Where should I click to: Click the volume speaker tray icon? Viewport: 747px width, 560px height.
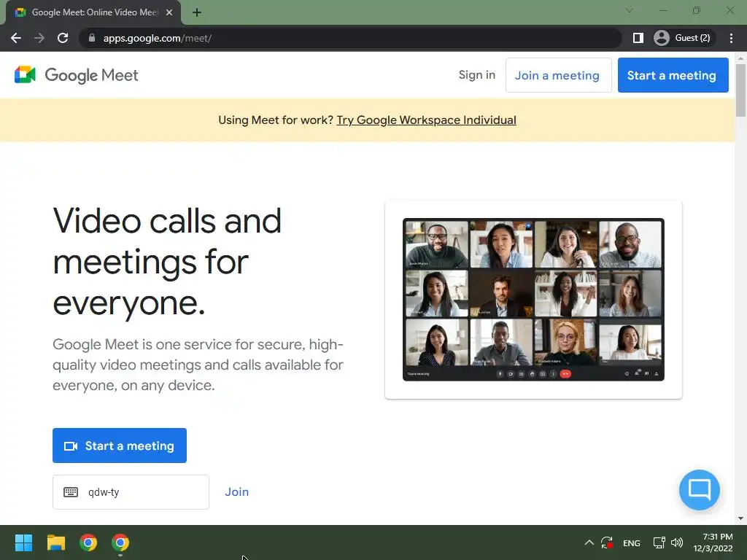pyautogui.click(x=676, y=542)
